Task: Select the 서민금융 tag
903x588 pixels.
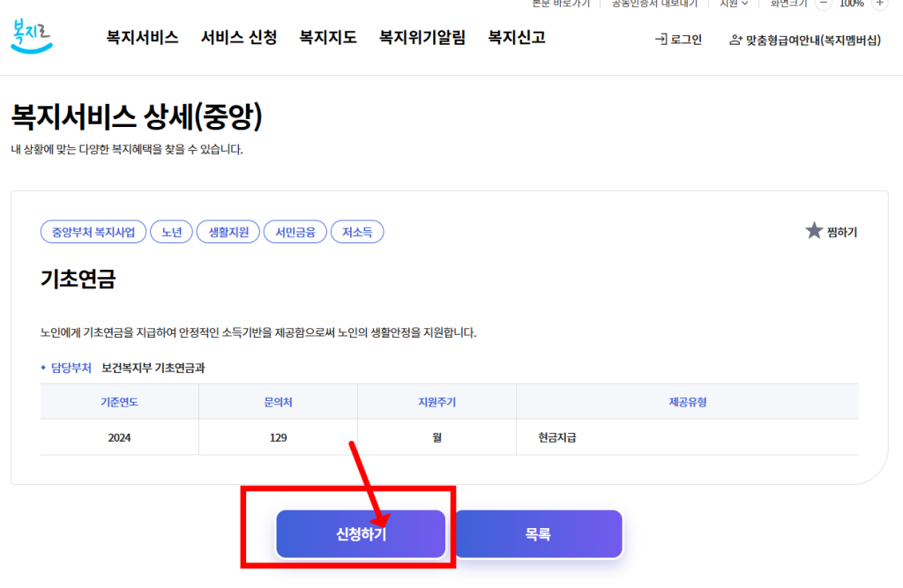Action: [x=295, y=233]
